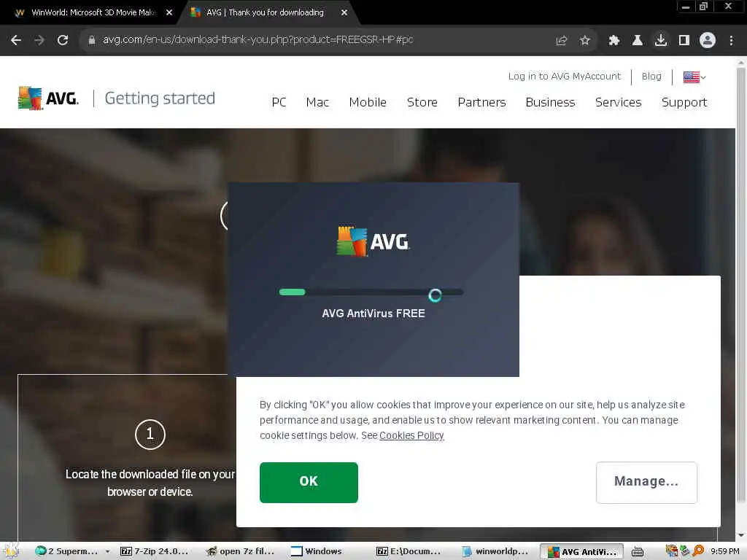This screenshot has width=747, height=560.
Task: Open 'open 7z fil...' taskbar item
Action: [240, 551]
